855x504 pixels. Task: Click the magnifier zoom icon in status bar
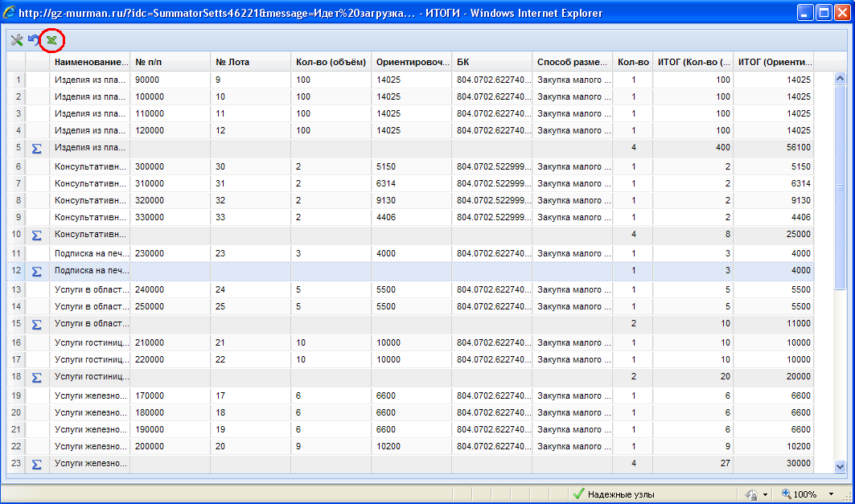[784, 494]
